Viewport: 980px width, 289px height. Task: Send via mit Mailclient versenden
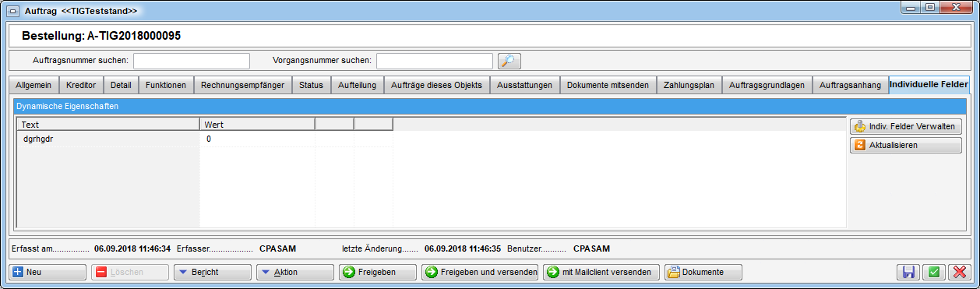pyautogui.click(x=601, y=272)
